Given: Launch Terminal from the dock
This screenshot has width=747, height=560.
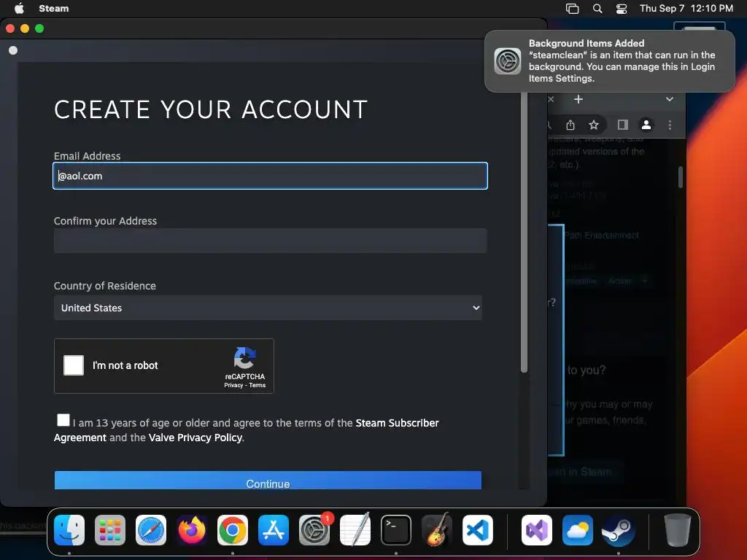Looking at the screenshot, I should point(396,530).
